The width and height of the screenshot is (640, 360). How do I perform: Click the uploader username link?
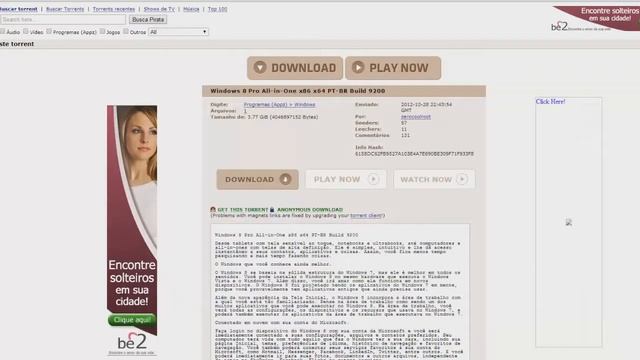click(416, 117)
